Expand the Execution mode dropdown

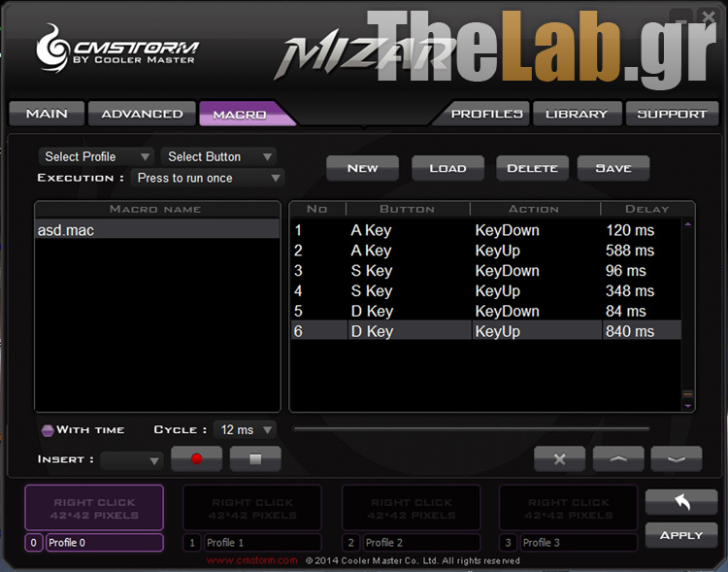[208, 178]
